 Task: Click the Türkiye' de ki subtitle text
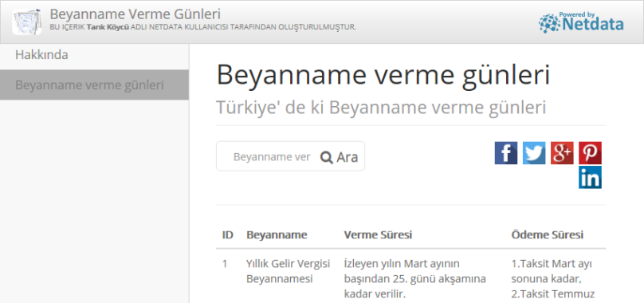pyautogui.click(x=381, y=108)
